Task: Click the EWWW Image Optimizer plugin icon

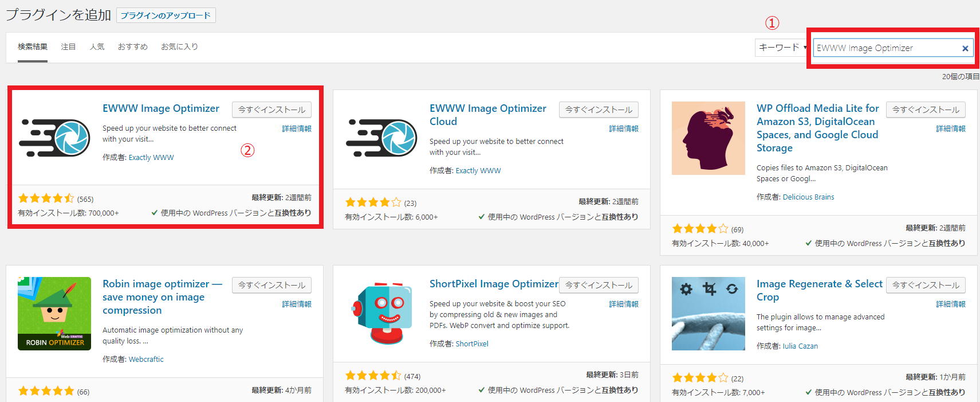Action: (x=54, y=138)
